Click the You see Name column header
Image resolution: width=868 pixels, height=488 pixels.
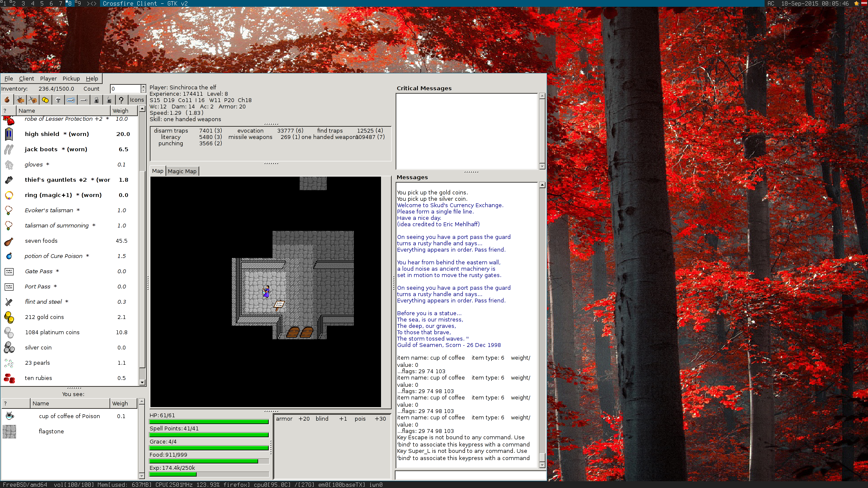point(70,403)
